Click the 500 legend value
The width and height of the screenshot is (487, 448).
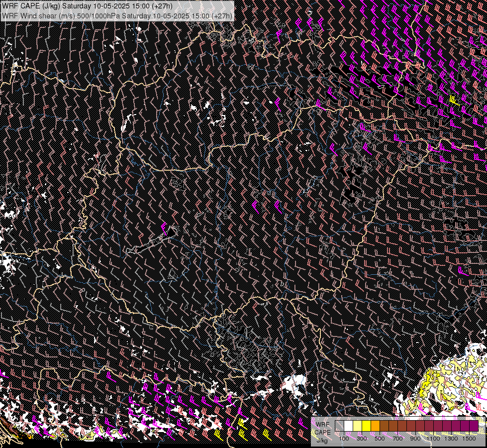(380, 439)
